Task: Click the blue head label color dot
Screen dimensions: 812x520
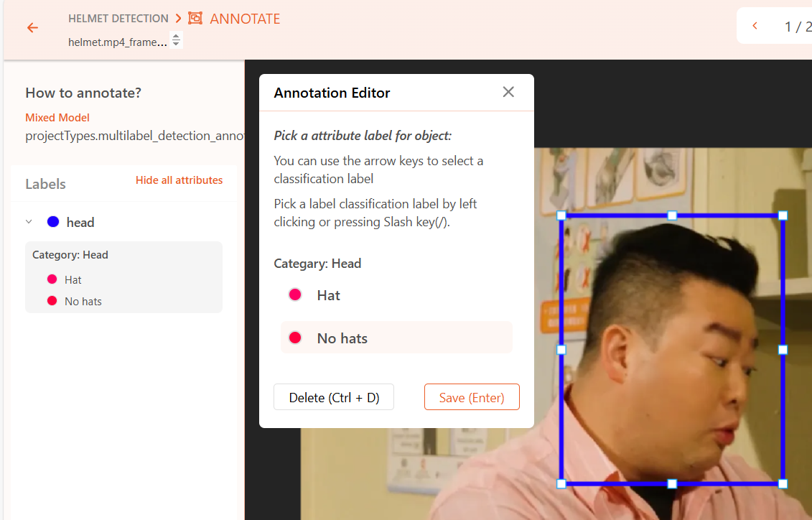Action: click(53, 222)
